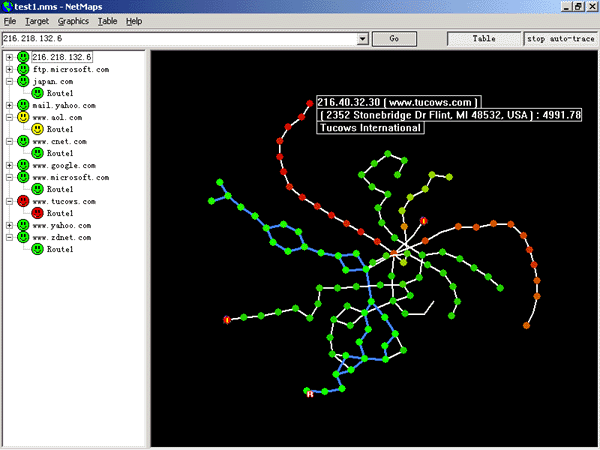Click the green smiley beside www.cnet.com

tap(23, 141)
